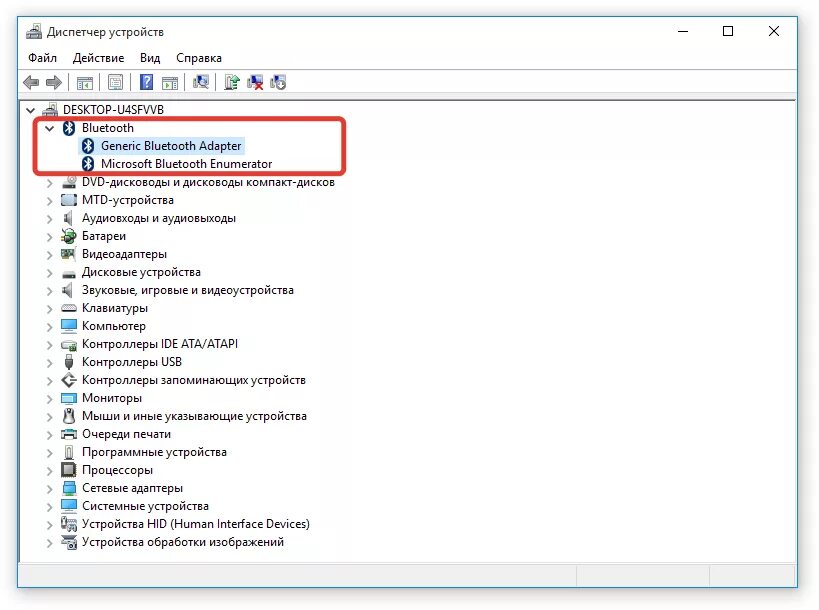Click the Очереди печати printer icon
The width and height of the screenshot is (819, 610).
[x=69, y=434]
